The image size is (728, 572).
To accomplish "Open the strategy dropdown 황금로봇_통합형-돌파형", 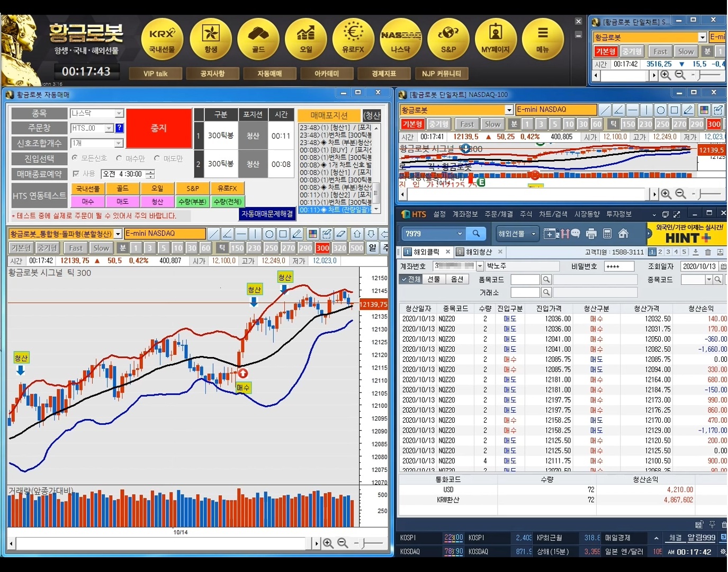I will click(x=118, y=234).
